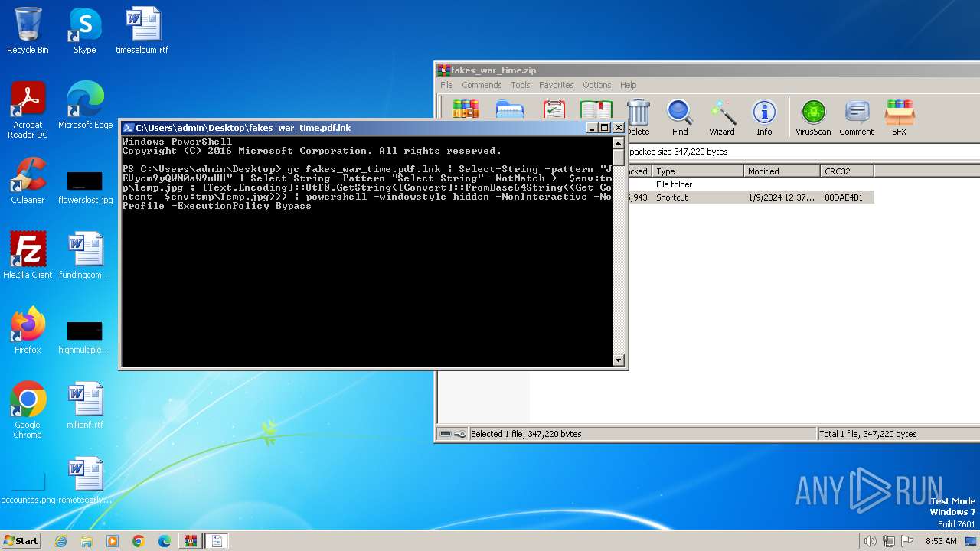Maximize the PowerShell window
The height and width of the screenshot is (551, 980).
click(604, 128)
